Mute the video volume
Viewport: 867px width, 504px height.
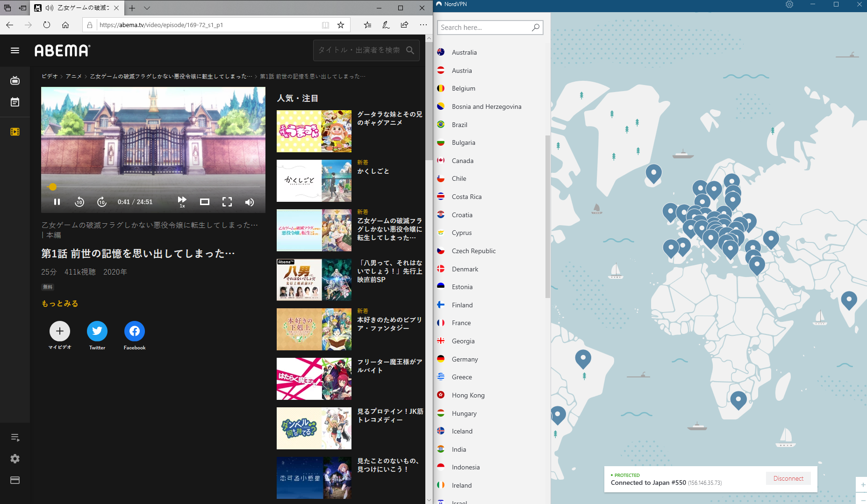click(x=250, y=202)
